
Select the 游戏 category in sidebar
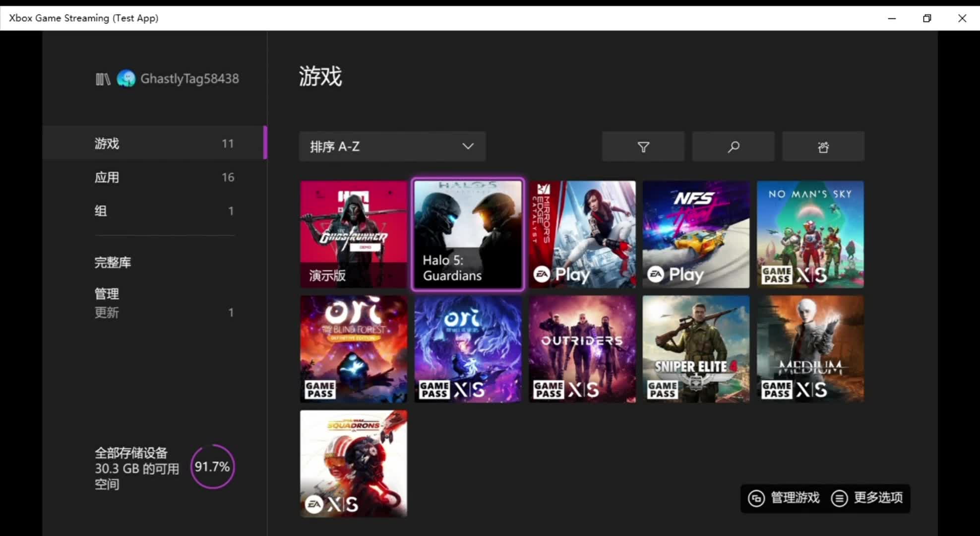pyautogui.click(x=155, y=143)
